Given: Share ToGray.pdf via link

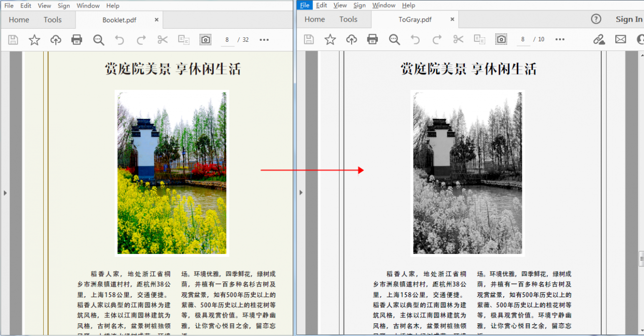Looking at the screenshot, I should click(x=599, y=39).
